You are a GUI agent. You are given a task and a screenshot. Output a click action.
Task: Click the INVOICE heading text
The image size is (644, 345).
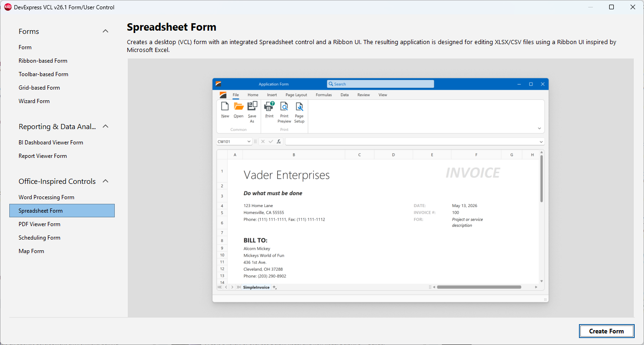tap(473, 173)
